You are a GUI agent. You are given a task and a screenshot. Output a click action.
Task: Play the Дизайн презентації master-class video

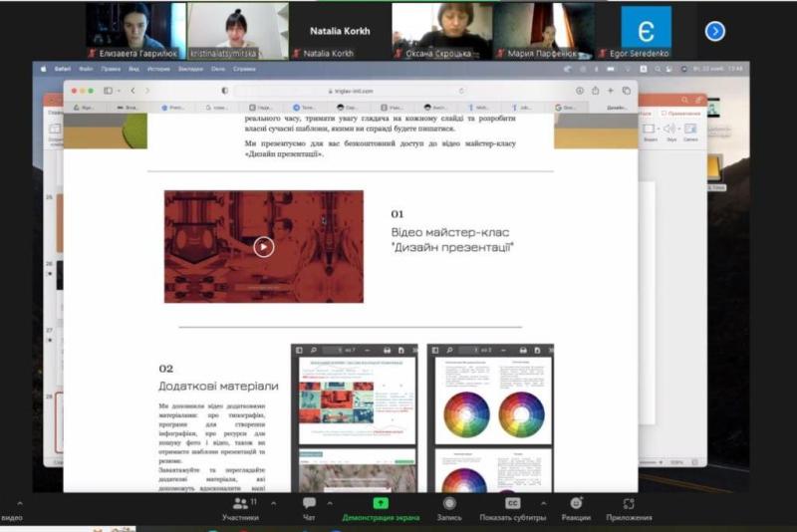[x=264, y=247]
